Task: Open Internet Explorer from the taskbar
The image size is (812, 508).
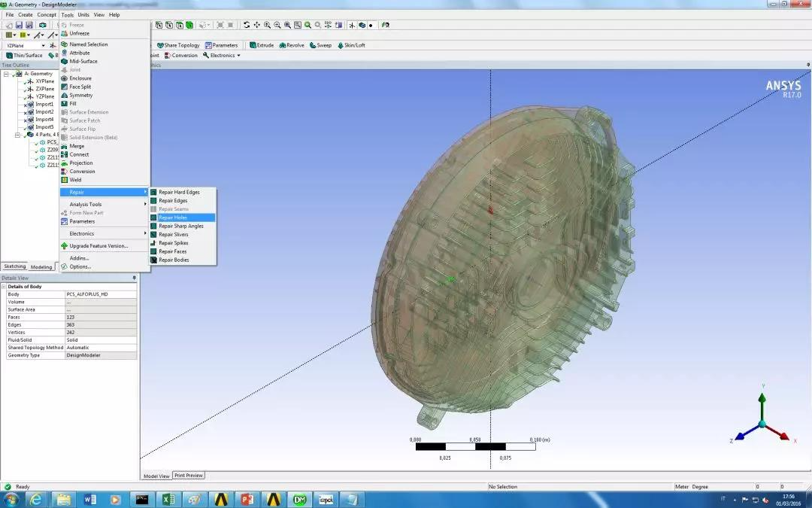Action: tap(36, 500)
